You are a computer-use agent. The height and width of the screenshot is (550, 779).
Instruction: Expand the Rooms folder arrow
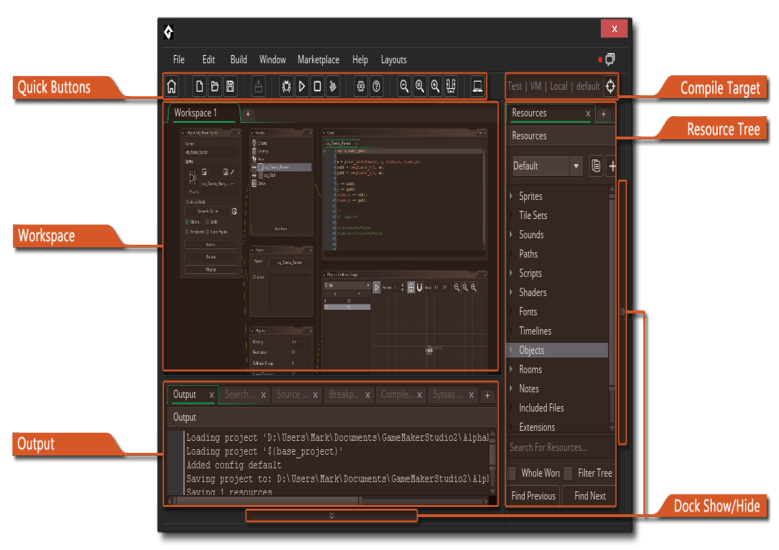coord(511,369)
